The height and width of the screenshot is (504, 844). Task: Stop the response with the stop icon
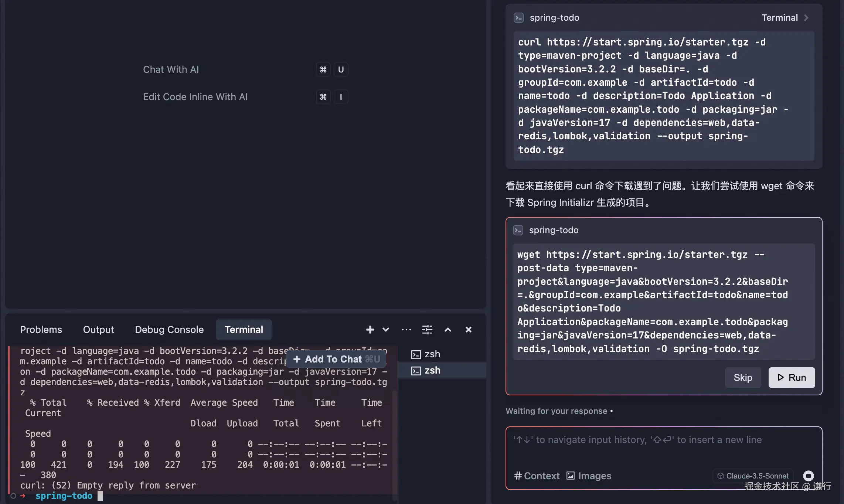[808, 476]
